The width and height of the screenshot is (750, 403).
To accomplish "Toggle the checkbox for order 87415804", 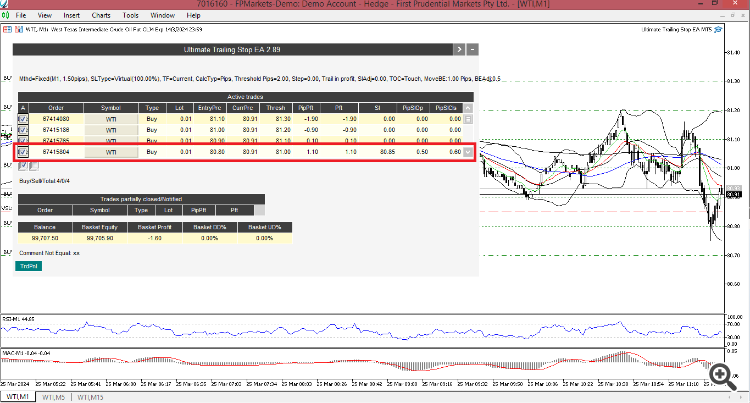I will [x=22, y=152].
